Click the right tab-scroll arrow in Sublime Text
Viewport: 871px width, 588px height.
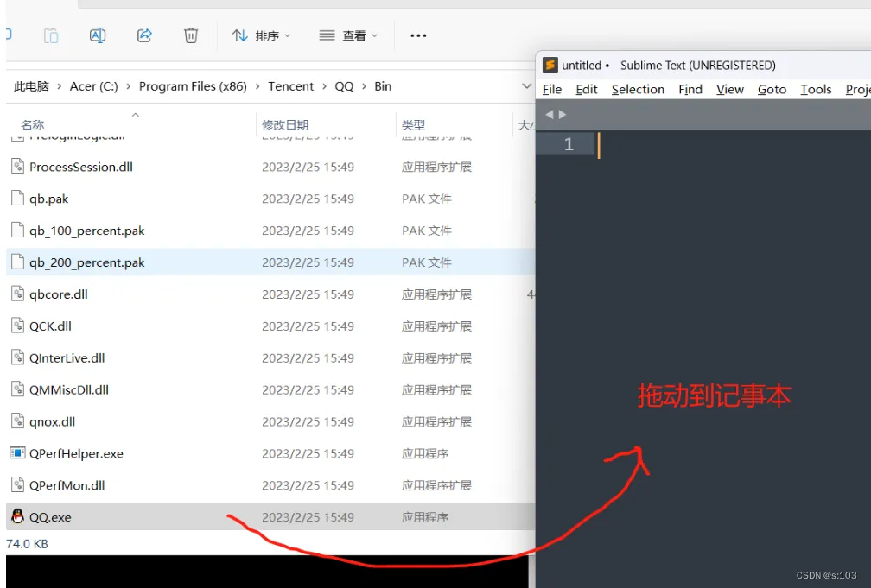pos(563,113)
